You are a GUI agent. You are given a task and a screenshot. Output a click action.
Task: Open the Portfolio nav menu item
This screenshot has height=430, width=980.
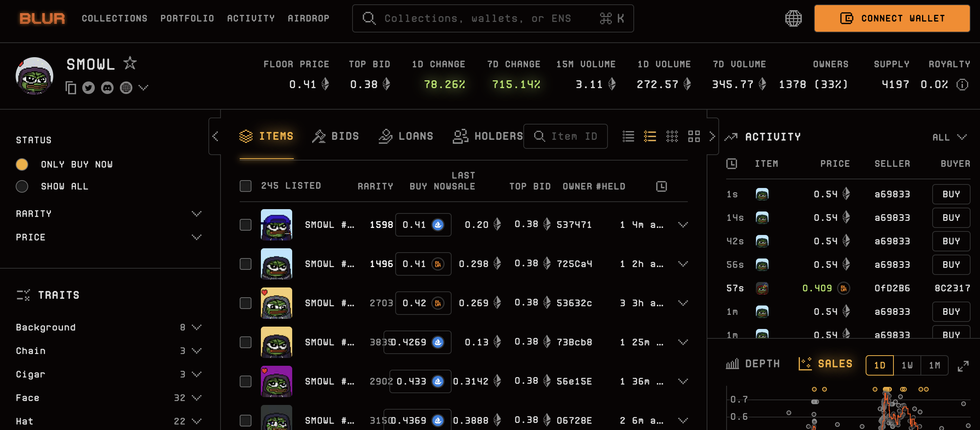pyautogui.click(x=187, y=18)
